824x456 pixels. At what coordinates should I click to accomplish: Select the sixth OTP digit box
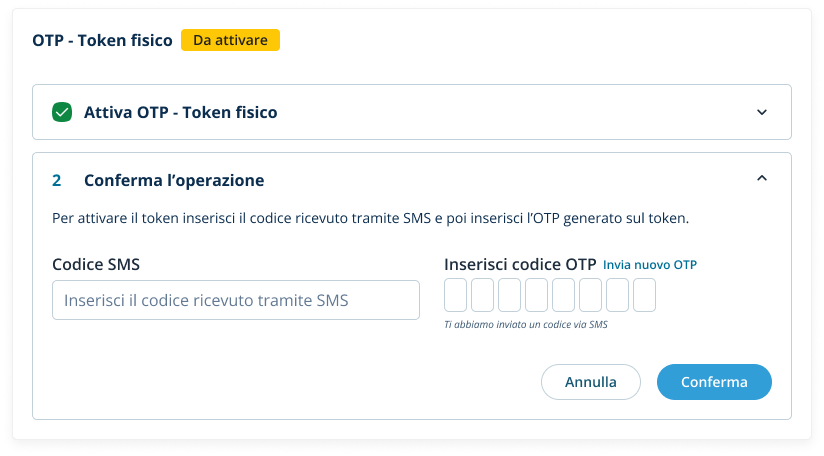click(x=590, y=296)
